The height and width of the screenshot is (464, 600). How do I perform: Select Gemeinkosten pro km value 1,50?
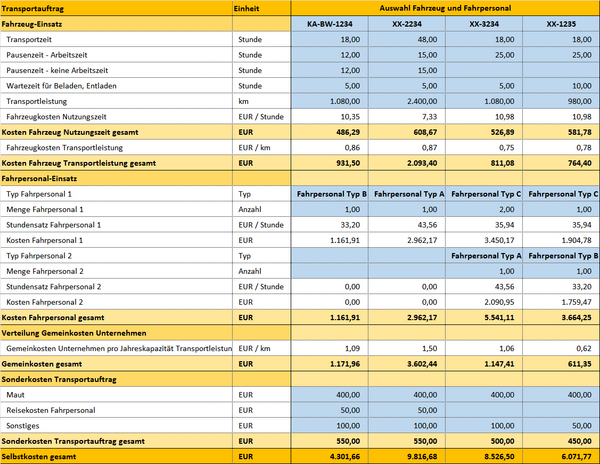click(407, 348)
